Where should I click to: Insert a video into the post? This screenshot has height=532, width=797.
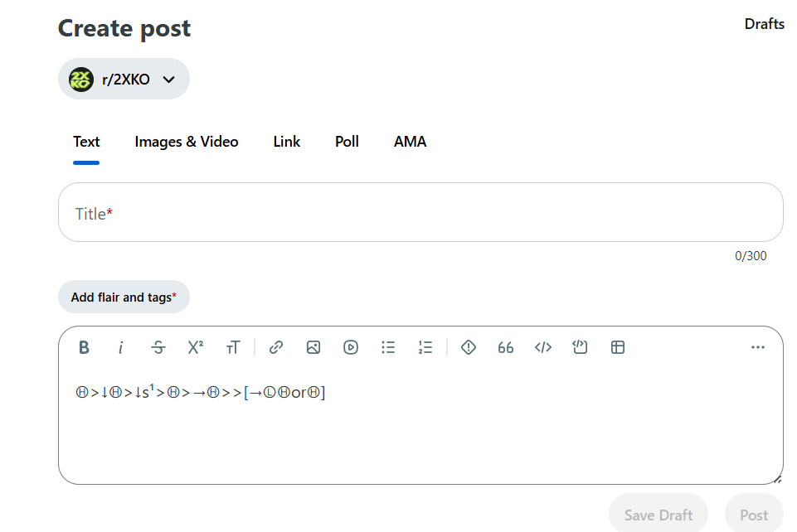click(350, 347)
